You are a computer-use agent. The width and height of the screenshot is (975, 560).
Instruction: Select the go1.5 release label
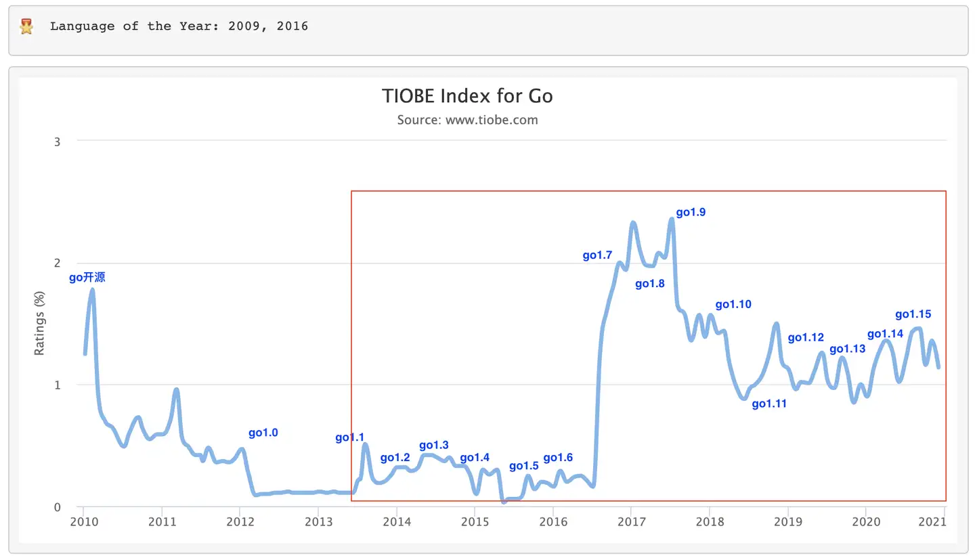click(523, 466)
